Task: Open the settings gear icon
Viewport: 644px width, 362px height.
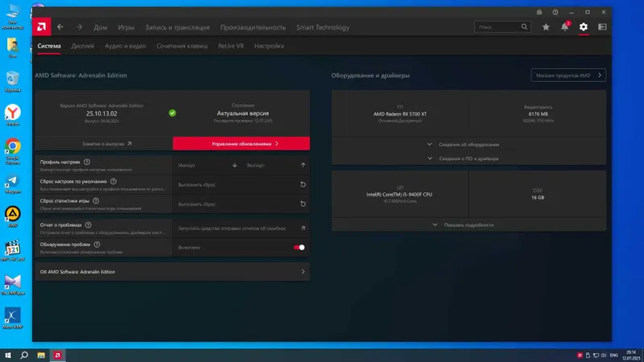Action: (584, 27)
